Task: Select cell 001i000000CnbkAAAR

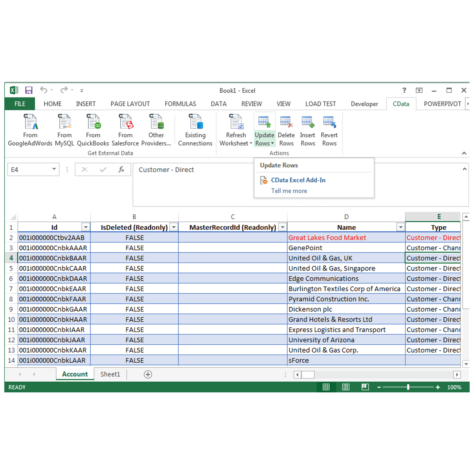Action: [54, 248]
